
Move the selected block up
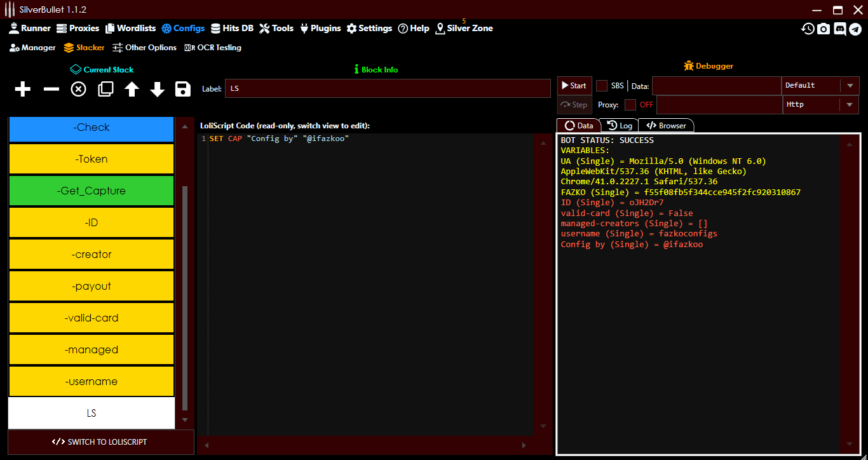pos(131,89)
